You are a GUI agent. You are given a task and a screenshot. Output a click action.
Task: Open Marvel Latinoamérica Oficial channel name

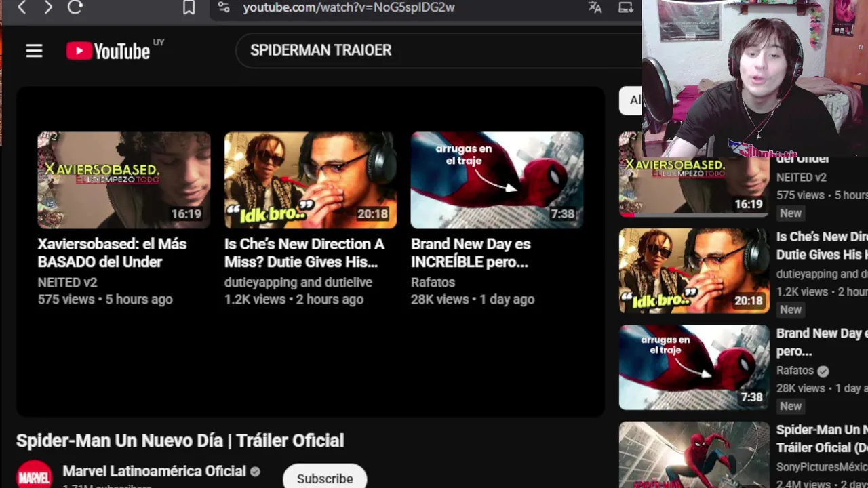pos(154,471)
